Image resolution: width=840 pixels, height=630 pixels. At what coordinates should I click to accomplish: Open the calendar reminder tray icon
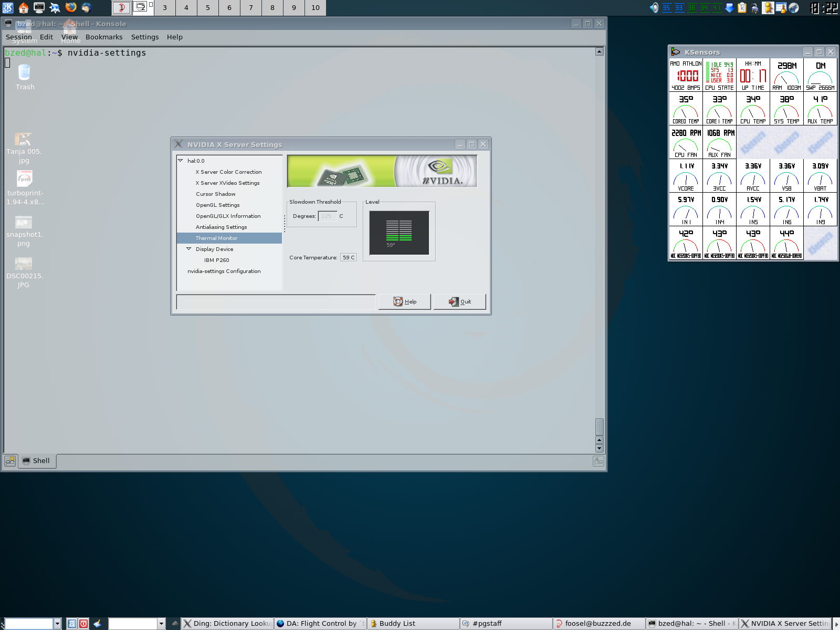tap(781, 7)
